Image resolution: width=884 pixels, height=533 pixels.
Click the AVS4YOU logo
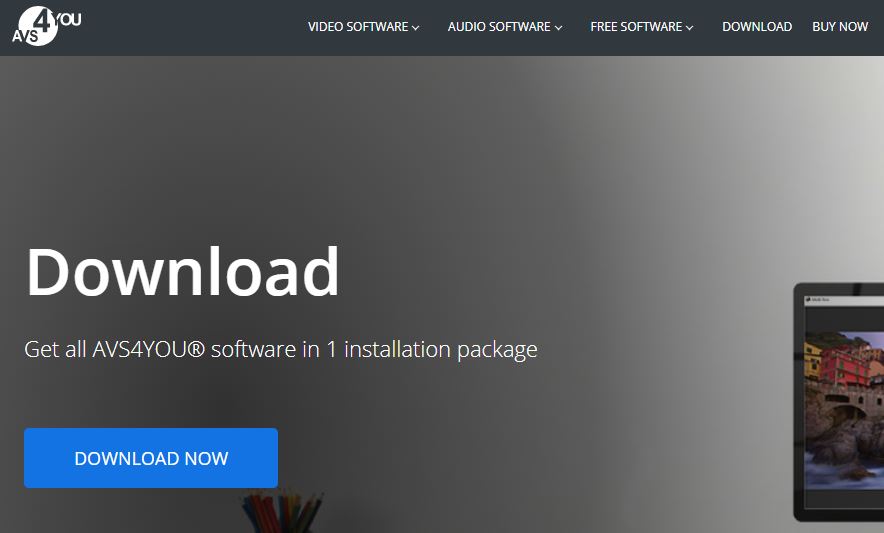(x=47, y=27)
